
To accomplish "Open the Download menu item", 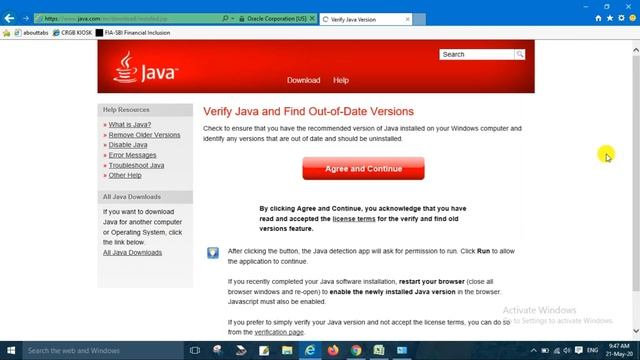I will tap(303, 80).
